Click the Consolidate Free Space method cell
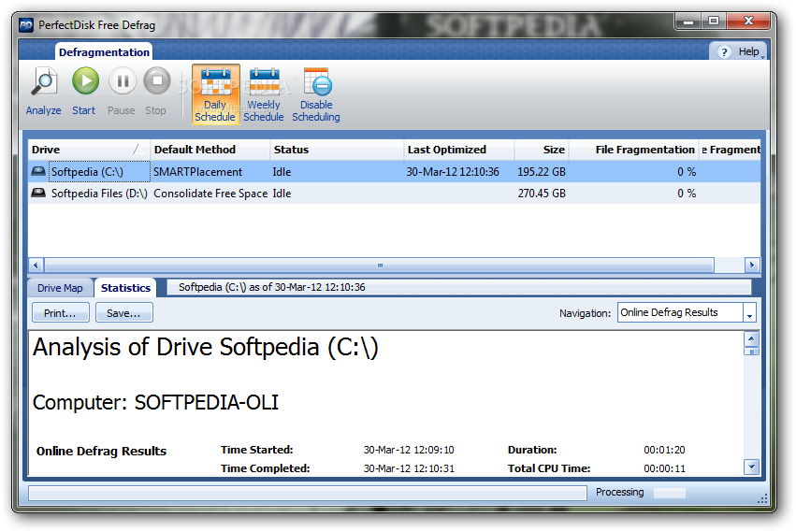Viewport: 796px width, 532px height. 210,194
